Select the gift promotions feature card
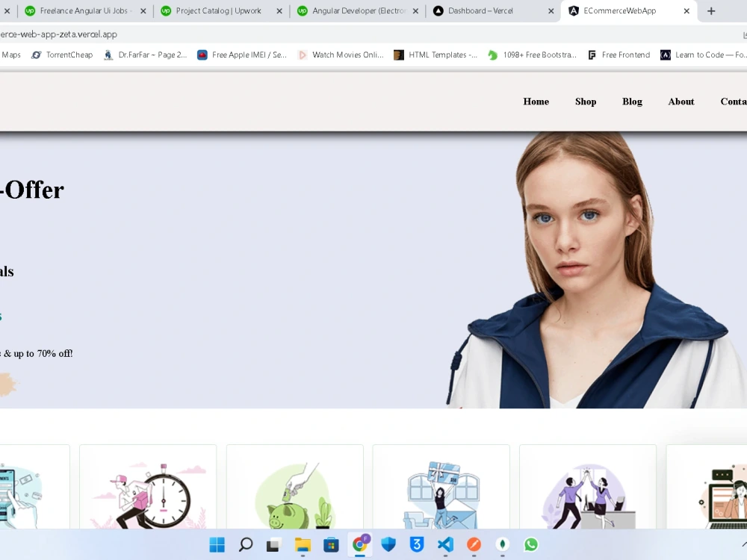Screen dimensions: 747x560 click(441, 487)
